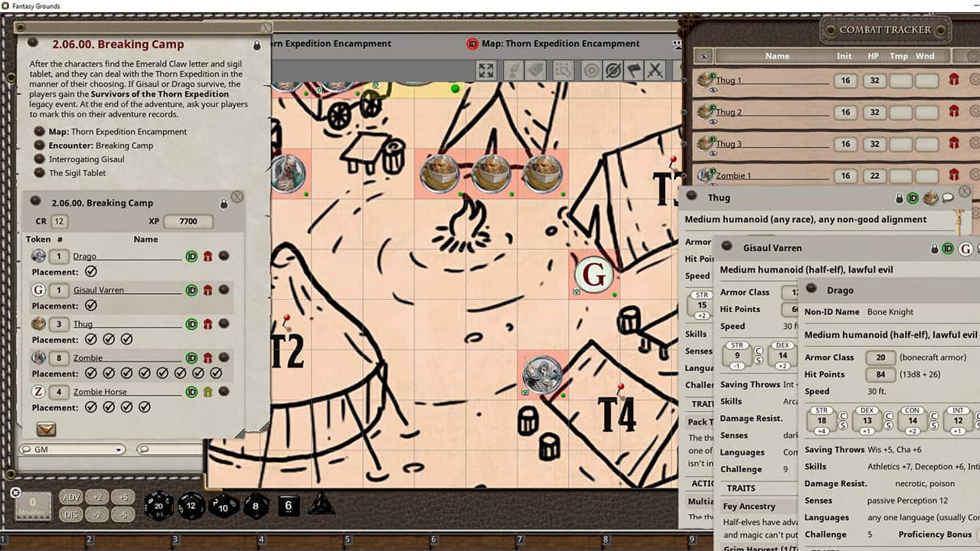Screen dimensions: 980x551
Task: Select the drawing tool on the map toolbar
Action: point(514,71)
